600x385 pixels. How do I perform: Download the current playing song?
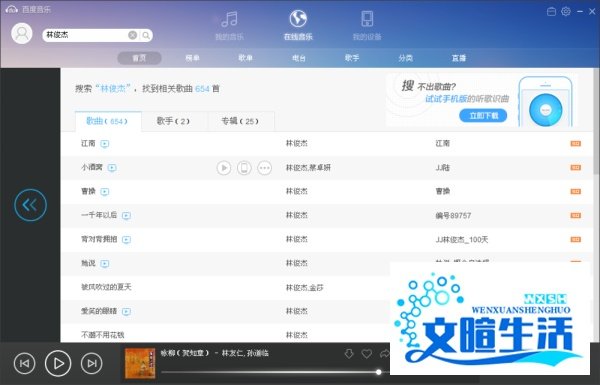click(x=349, y=354)
